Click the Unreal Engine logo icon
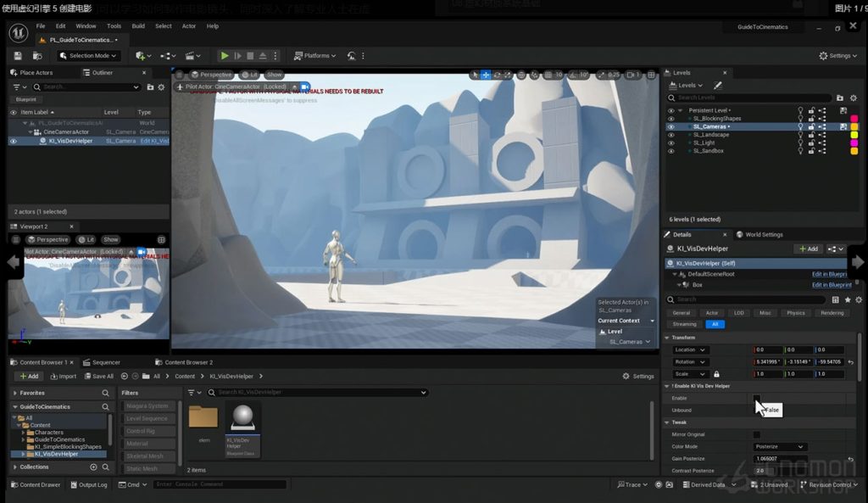This screenshot has width=868, height=503. pos(19,33)
